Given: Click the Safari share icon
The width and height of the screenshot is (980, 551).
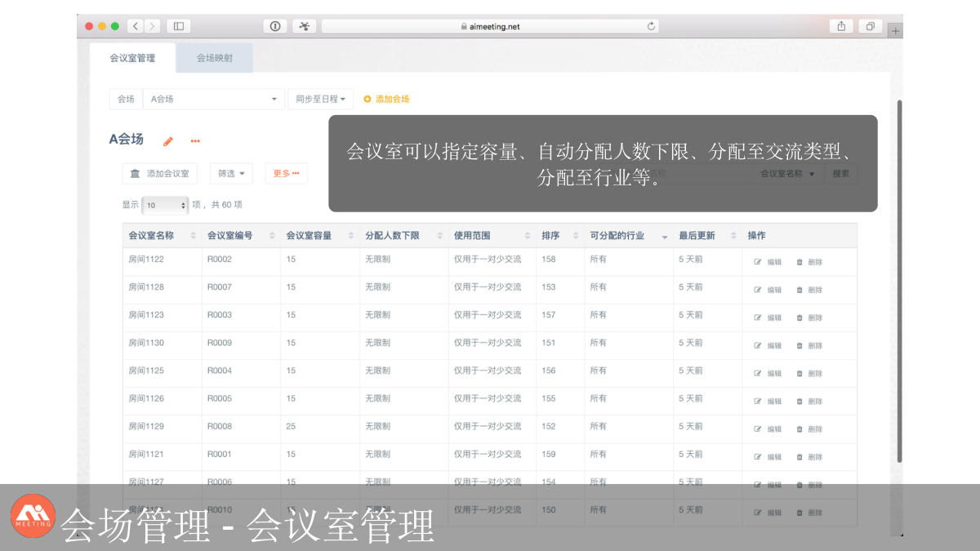Looking at the screenshot, I should (841, 26).
